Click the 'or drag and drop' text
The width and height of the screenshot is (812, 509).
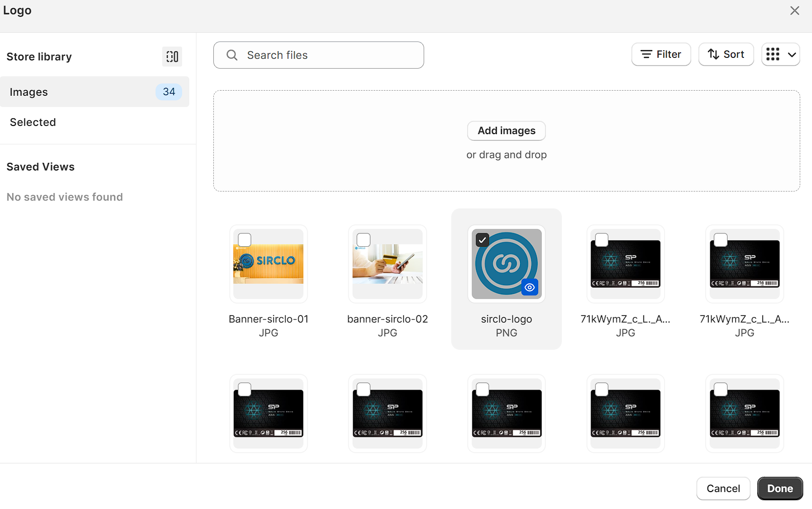tap(507, 155)
